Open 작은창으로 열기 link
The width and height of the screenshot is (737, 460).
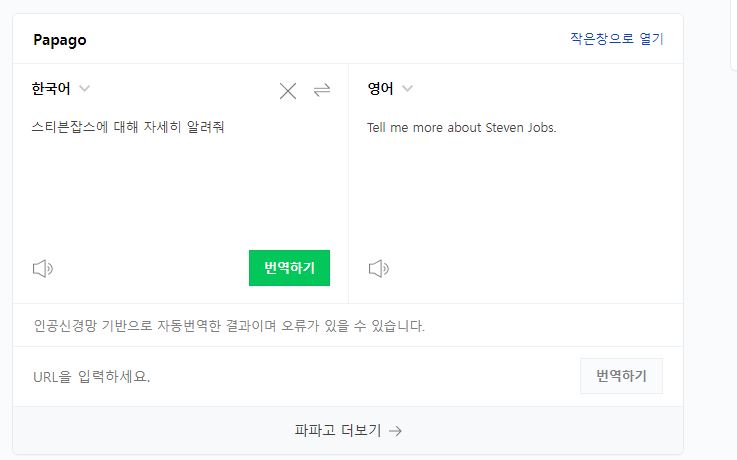click(616, 39)
